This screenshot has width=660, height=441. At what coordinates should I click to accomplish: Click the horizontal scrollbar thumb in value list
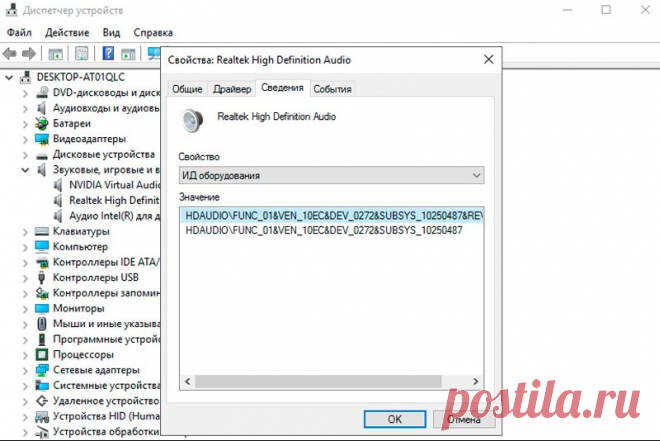pyautogui.click(x=318, y=381)
